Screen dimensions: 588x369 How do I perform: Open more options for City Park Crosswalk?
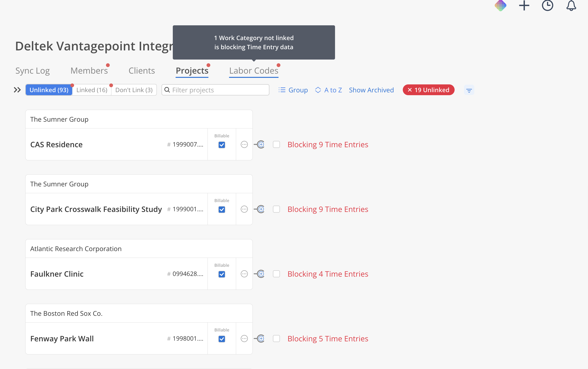244,209
